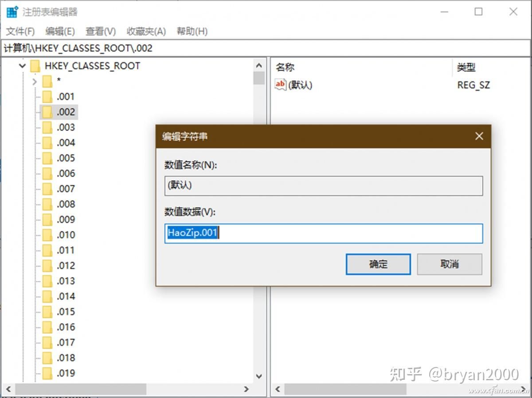Click the folder icon beside .009
Screen dimensions: 532x398
point(47,220)
